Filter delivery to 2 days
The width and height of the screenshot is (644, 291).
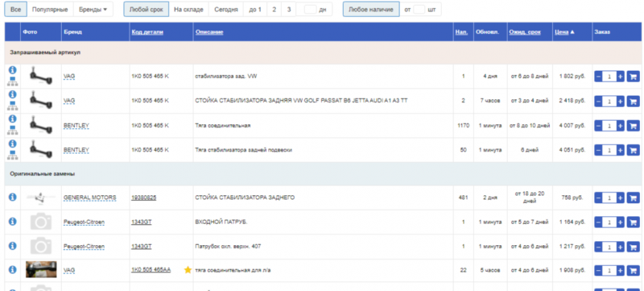(x=274, y=9)
